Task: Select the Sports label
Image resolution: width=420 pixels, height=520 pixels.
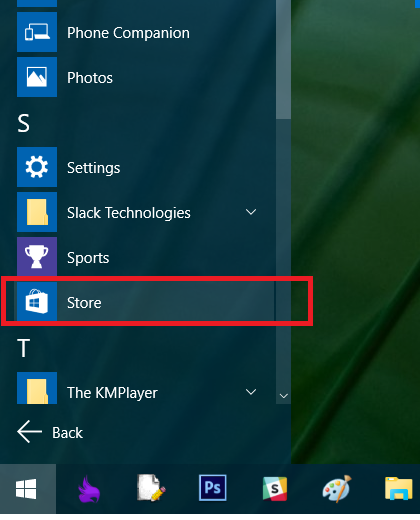Action: pos(88,258)
